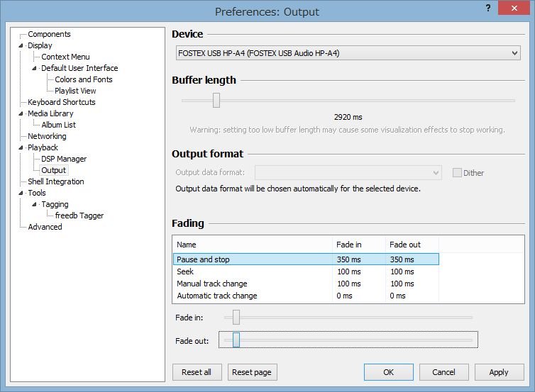Toggle the Dither checkbox
535x392 pixels.
point(457,173)
